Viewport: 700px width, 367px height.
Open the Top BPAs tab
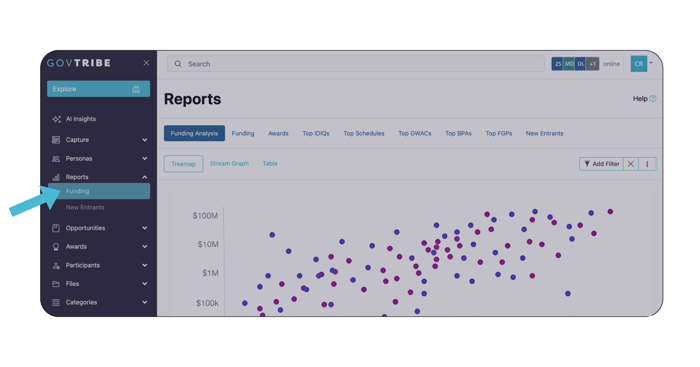tap(458, 133)
